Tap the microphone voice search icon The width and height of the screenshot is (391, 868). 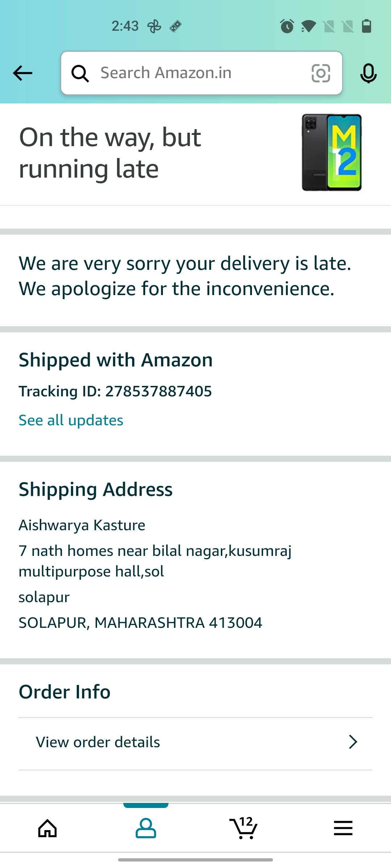(368, 73)
